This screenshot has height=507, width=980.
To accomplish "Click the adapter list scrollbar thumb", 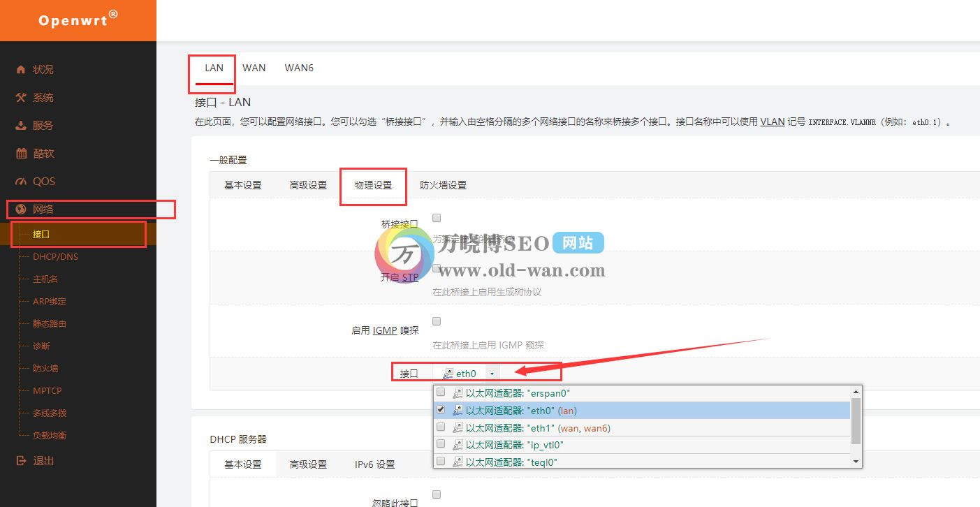I will tap(856, 421).
